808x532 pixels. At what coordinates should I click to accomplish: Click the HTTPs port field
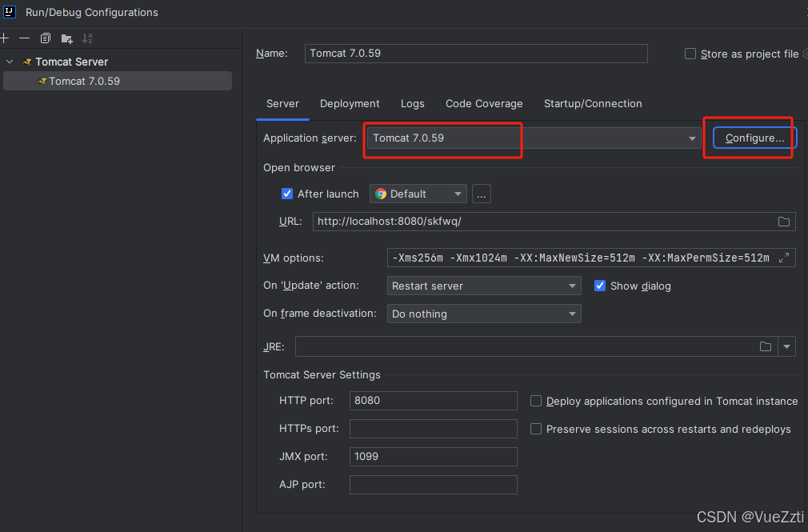[x=433, y=428]
